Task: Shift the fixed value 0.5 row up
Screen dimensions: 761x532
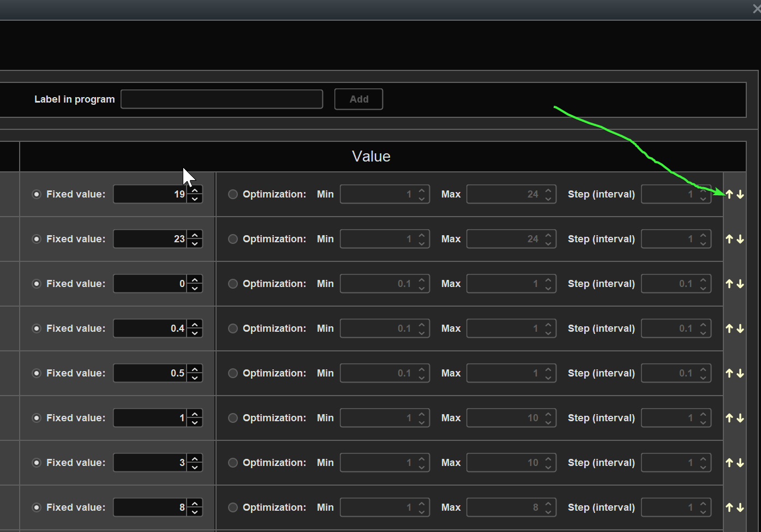Action: pyautogui.click(x=729, y=373)
